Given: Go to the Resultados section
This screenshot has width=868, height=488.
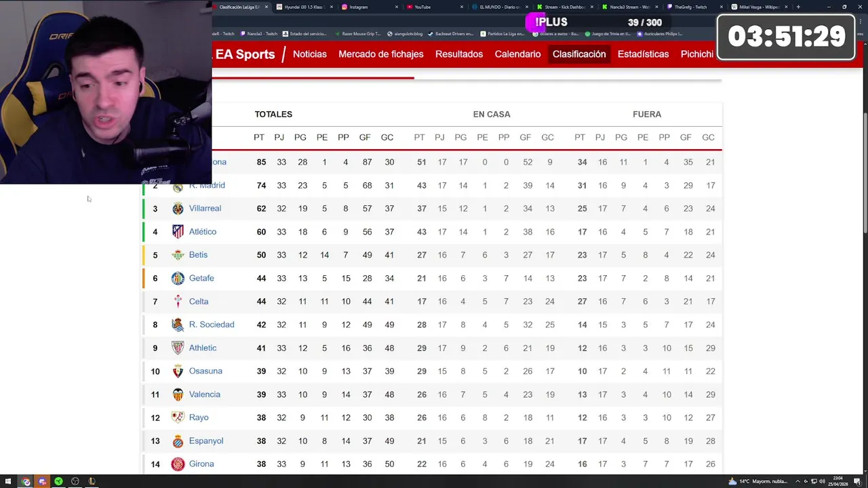Looking at the screenshot, I should point(459,54).
